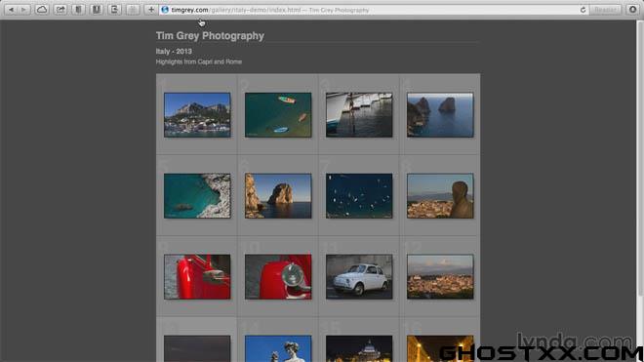
Task: Open thumbnail 15 of dome at night
Action: click(359, 349)
